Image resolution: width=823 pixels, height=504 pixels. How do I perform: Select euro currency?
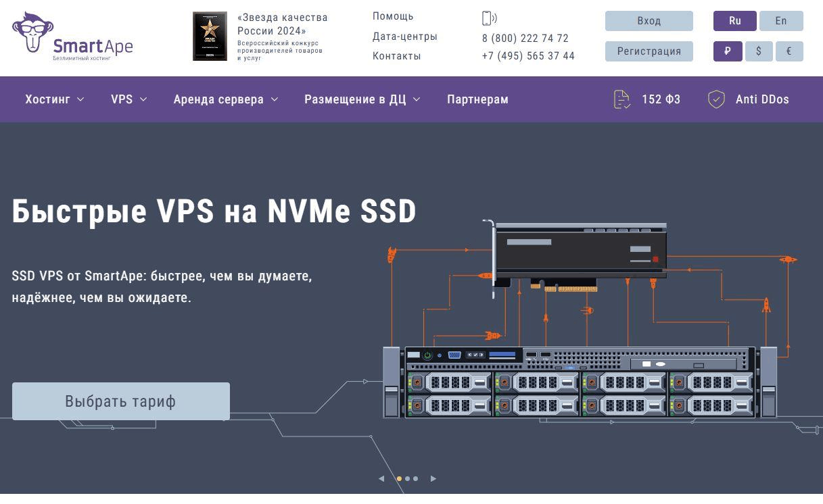tap(789, 51)
